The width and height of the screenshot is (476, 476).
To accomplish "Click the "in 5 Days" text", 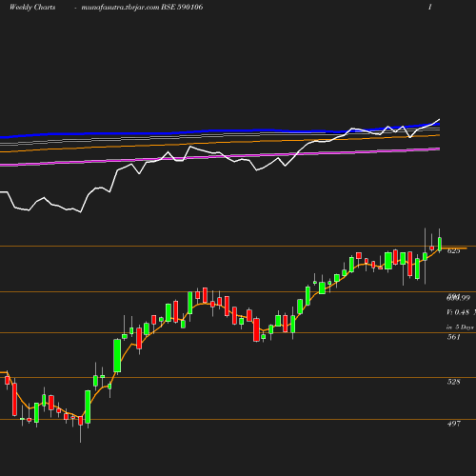I will click(460, 327).
